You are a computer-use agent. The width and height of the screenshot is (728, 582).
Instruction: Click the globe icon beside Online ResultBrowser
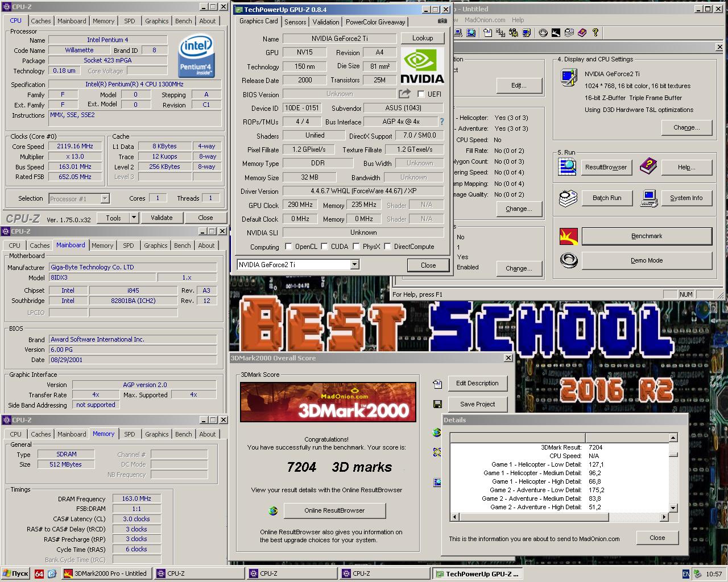(273, 510)
